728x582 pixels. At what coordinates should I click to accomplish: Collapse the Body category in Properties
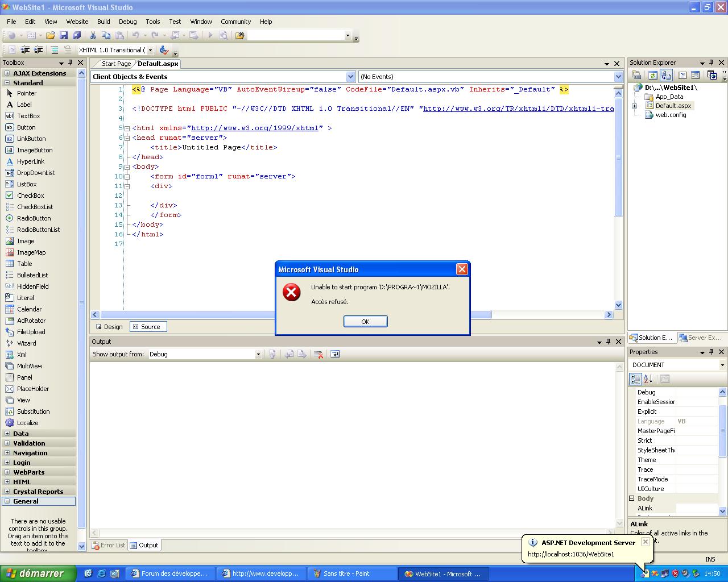coord(631,498)
